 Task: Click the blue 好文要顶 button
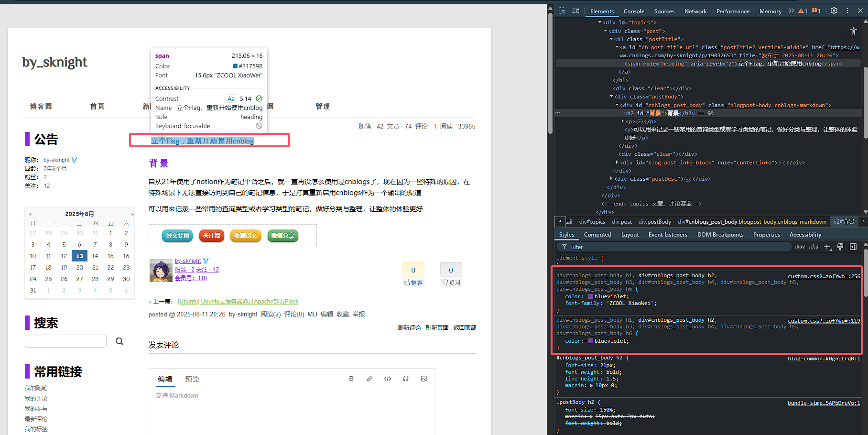coord(177,236)
